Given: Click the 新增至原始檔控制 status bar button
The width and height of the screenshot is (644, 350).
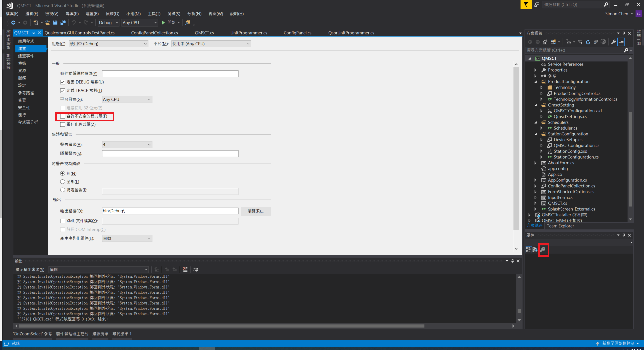Looking at the screenshot, I should tap(618, 344).
